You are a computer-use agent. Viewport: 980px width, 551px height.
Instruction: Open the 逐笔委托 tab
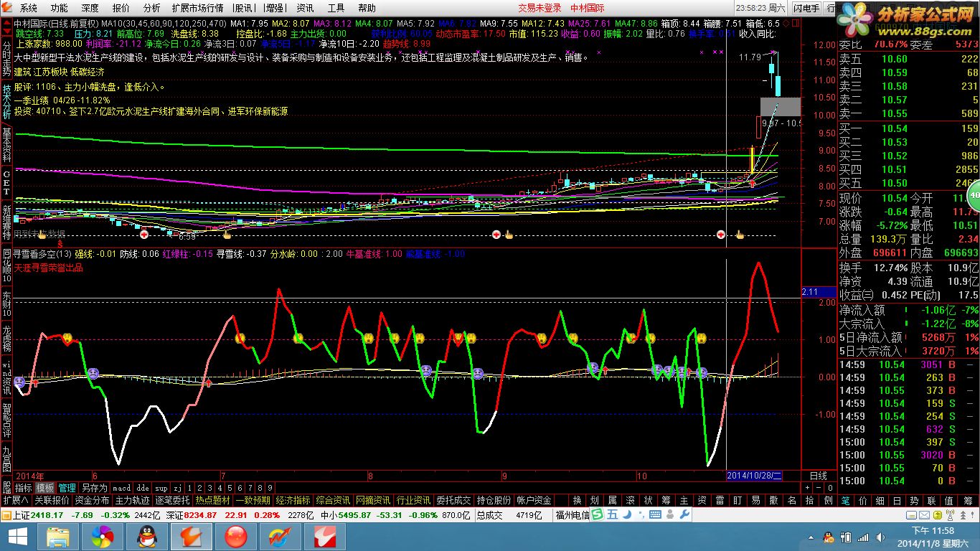(172, 500)
